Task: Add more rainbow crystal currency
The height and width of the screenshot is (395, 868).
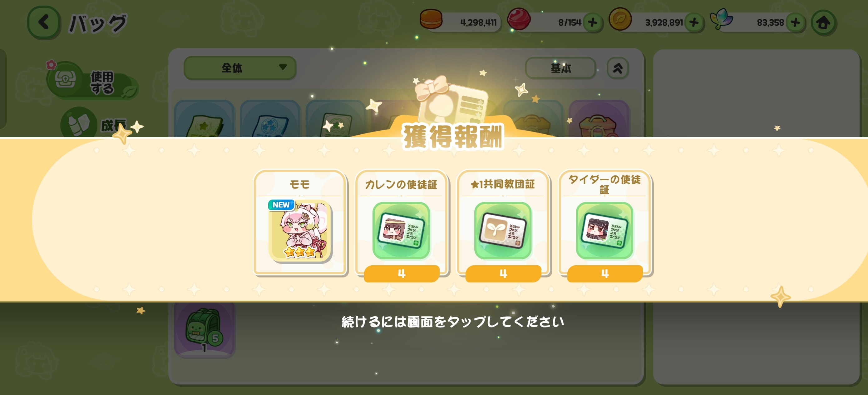Action: [x=795, y=22]
